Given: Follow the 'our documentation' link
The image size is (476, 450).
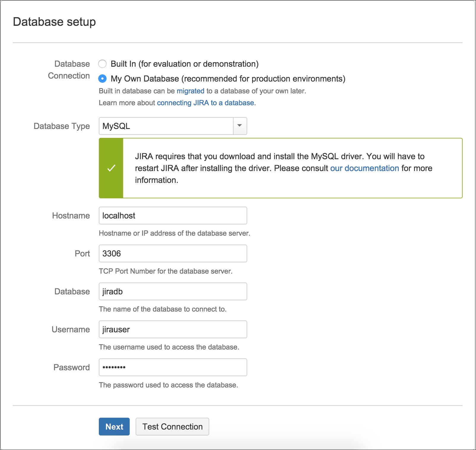Looking at the screenshot, I should click(364, 168).
